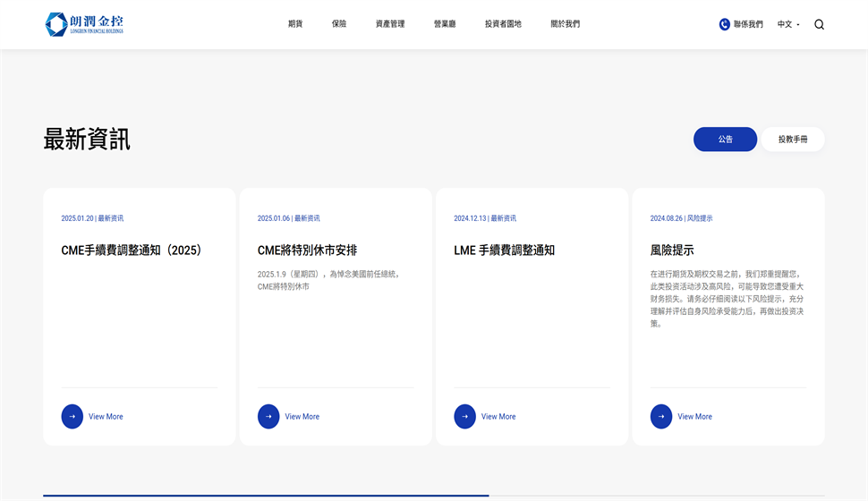Expand the 中文 language dropdown
The image size is (868, 501).
click(x=788, y=24)
